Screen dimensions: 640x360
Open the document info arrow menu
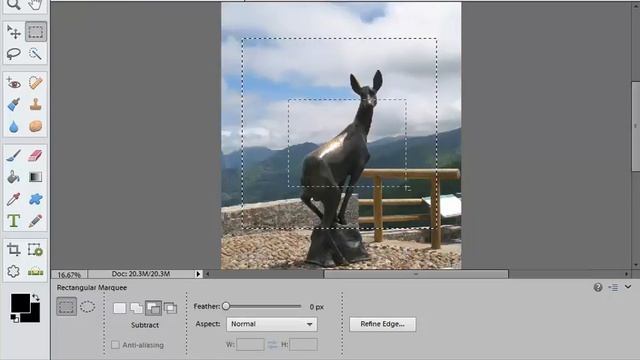tap(198, 274)
